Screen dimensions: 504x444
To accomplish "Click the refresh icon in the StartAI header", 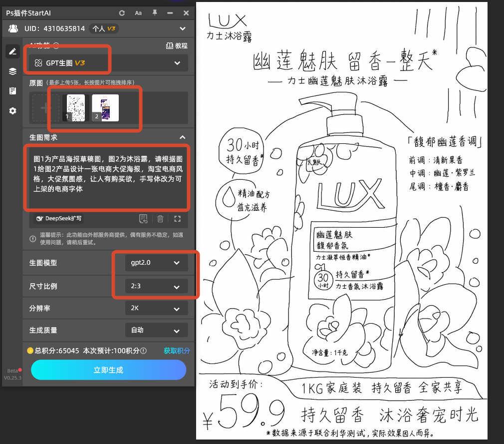I will pyautogui.click(x=122, y=13).
